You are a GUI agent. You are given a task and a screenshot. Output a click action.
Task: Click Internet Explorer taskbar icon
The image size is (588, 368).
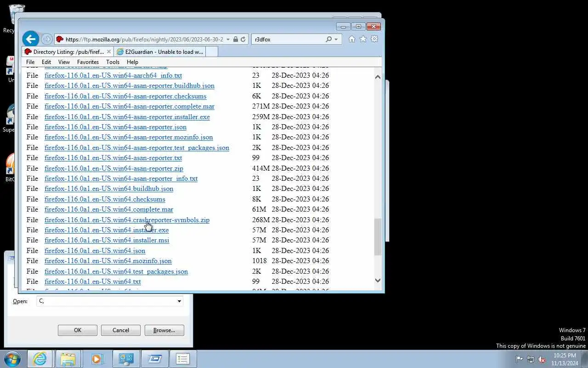(40, 359)
